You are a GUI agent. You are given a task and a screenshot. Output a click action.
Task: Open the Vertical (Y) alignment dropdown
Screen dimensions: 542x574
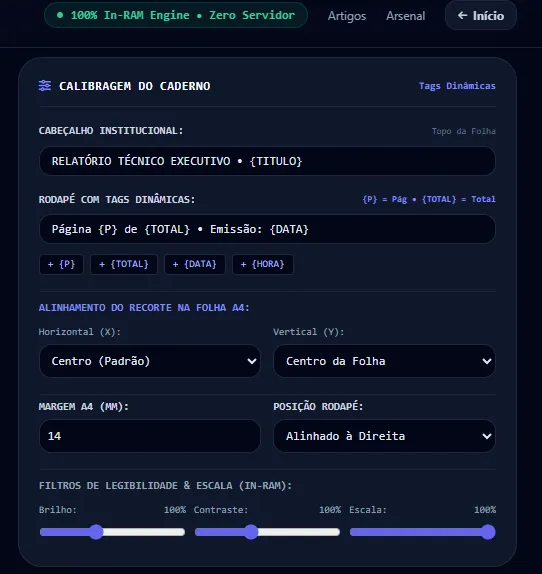pyautogui.click(x=384, y=361)
